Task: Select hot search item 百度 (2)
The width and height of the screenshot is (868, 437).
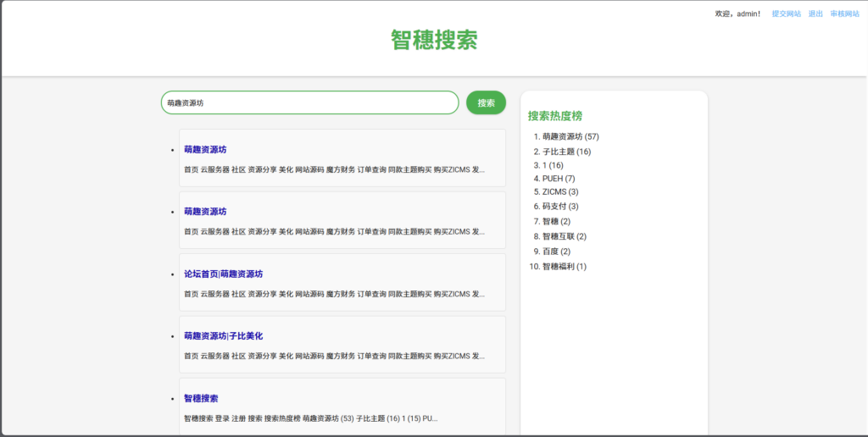Action: [x=556, y=252]
